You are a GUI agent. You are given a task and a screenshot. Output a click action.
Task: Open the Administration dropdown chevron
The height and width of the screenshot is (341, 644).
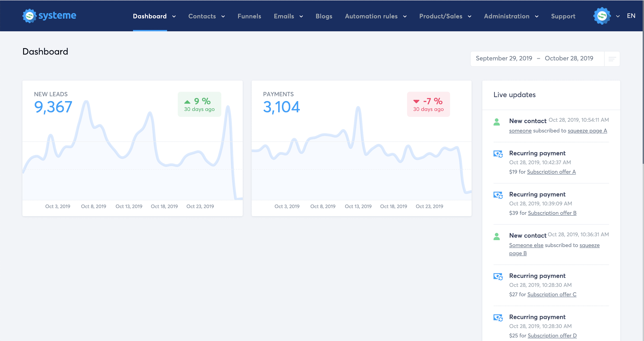(x=537, y=16)
